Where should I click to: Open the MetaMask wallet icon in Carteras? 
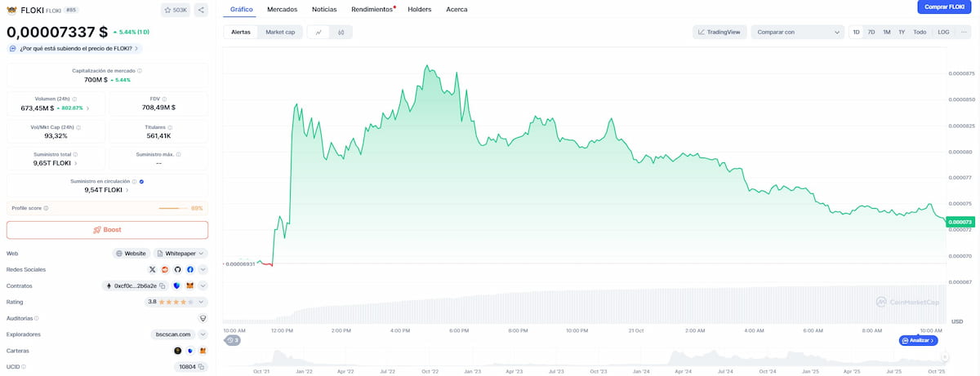(x=203, y=351)
